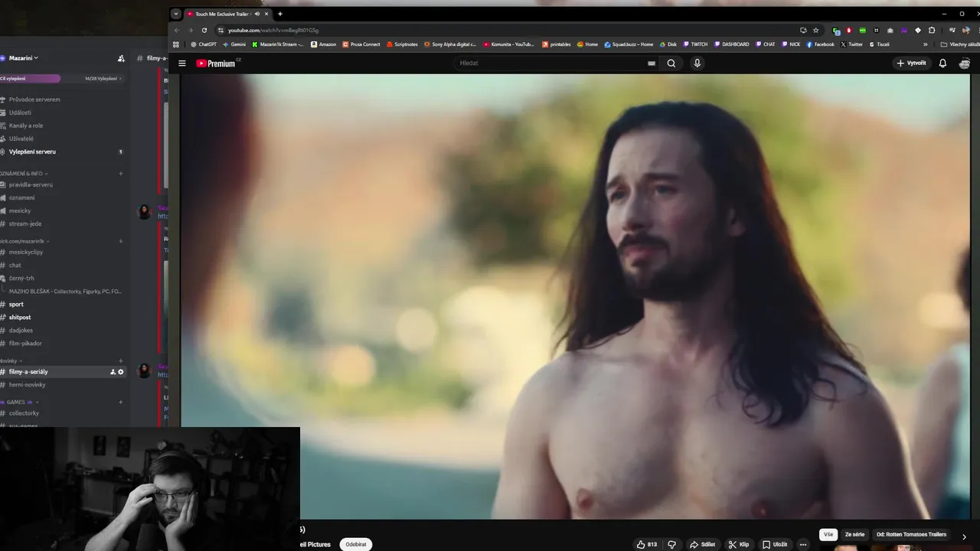Open settings gear for filmy-a-seriály channel
980x551 pixels.
[x=120, y=372]
